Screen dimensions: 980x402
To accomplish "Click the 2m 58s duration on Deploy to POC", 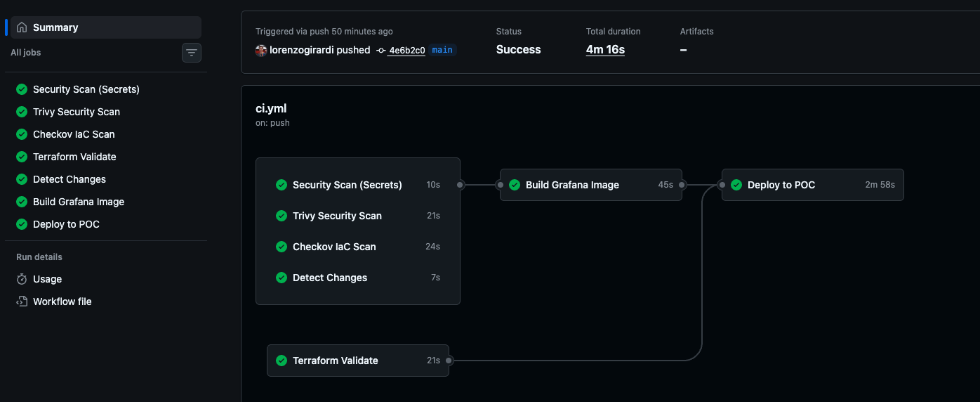I will 880,185.
